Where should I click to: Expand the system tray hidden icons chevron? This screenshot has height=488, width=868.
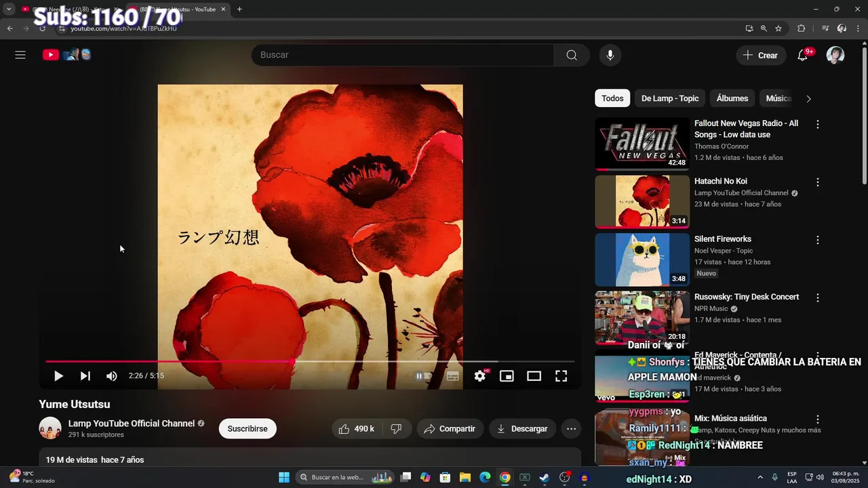(759, 477)
